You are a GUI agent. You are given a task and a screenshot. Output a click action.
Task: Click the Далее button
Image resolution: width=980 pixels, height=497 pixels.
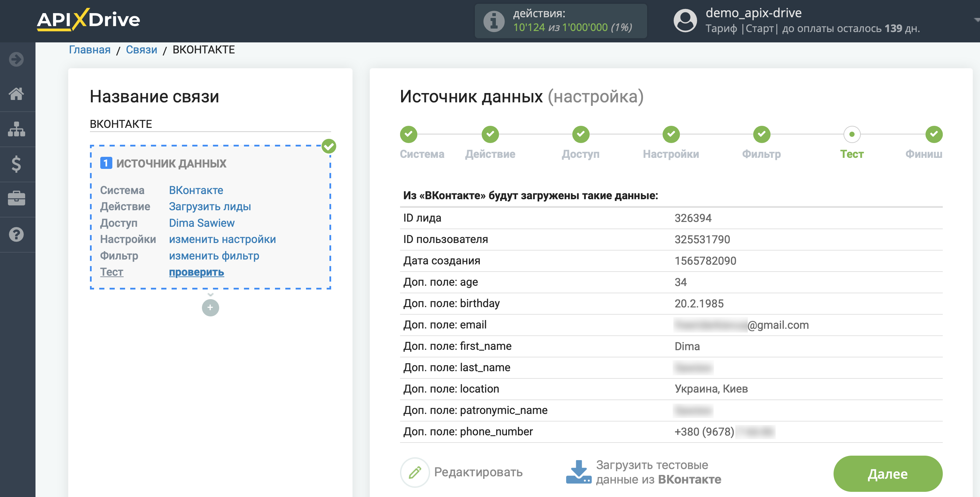[887, 474]
